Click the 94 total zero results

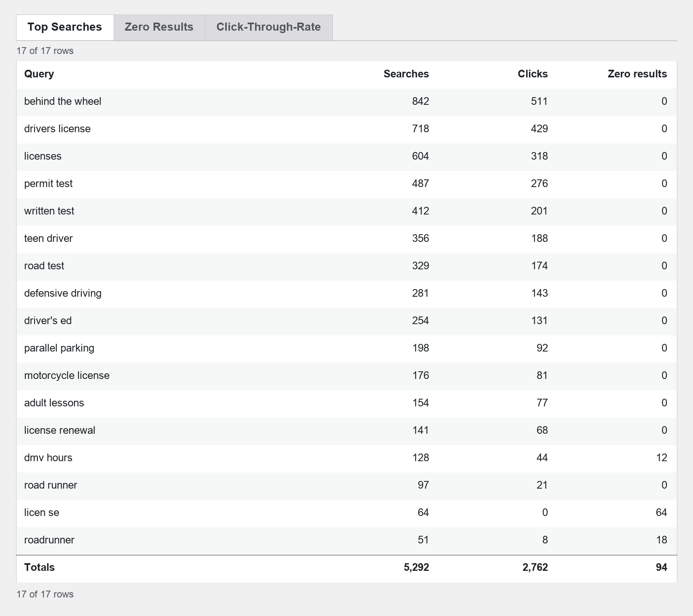662,568
